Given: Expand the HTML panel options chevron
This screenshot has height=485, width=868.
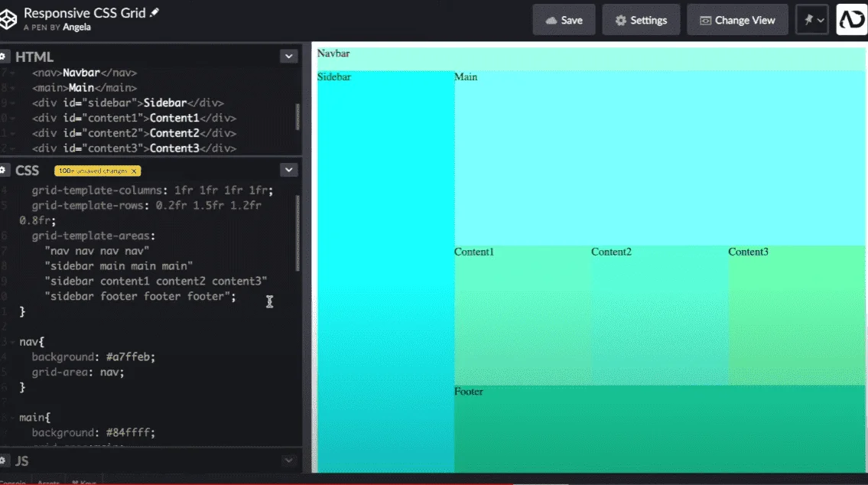Looking at the screenshot, I should tap(288, 57).
